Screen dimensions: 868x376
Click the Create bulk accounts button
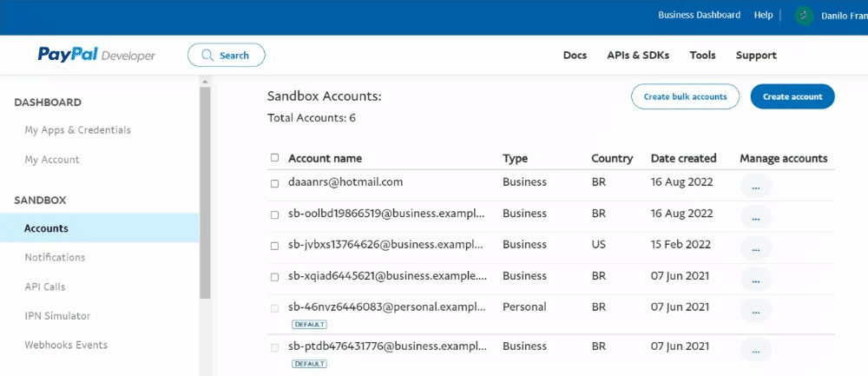pos(685,96)
